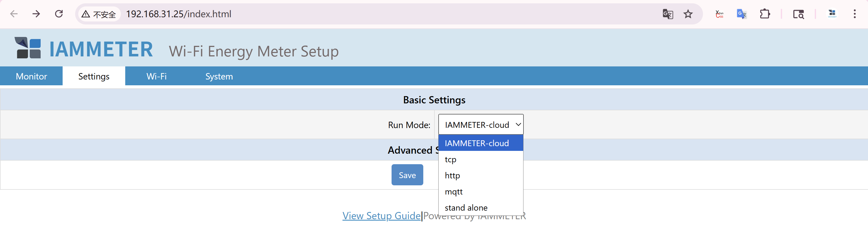The height and width of the screenshot is (242, 868).
Task: Reload the current page
Action: 59,14
